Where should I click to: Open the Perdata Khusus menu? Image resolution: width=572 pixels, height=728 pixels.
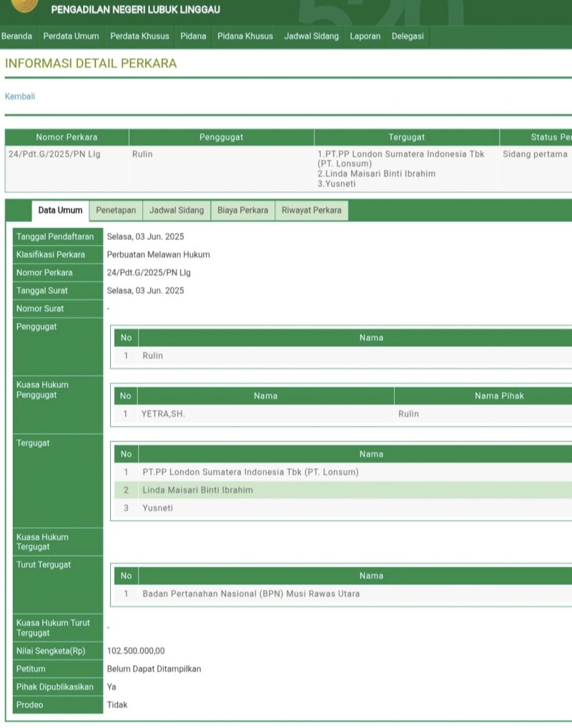[139, 36]
